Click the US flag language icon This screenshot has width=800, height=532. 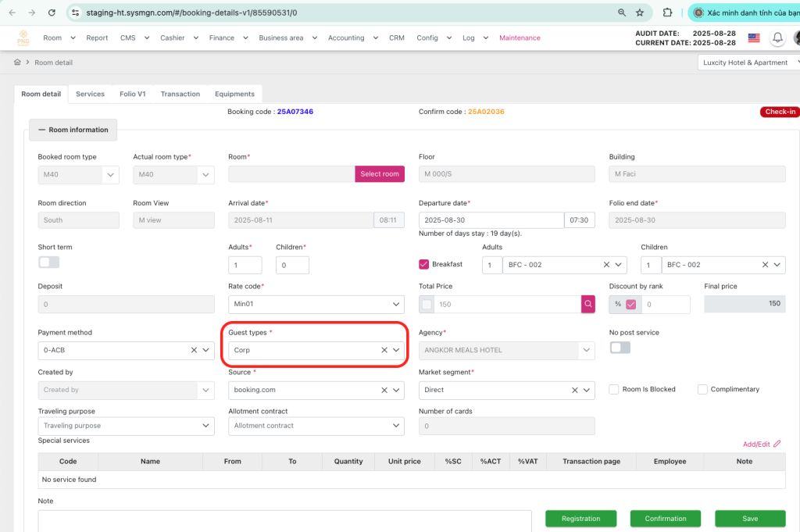pyautogui.click(x=754, y=37)
